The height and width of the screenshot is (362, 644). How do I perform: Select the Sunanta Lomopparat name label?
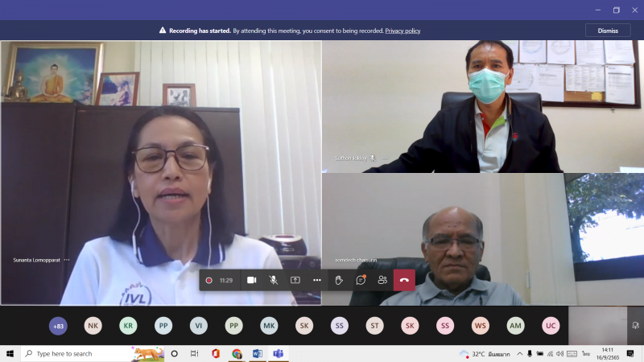pyautogui.click(x=36, y=260)
